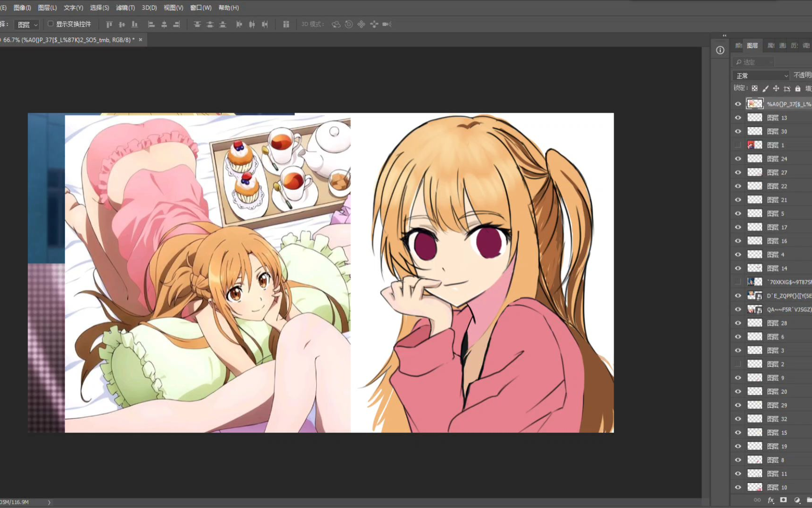Select layer 图层 32
Viewport: 812px width, 508px height.
pos(777,419)
